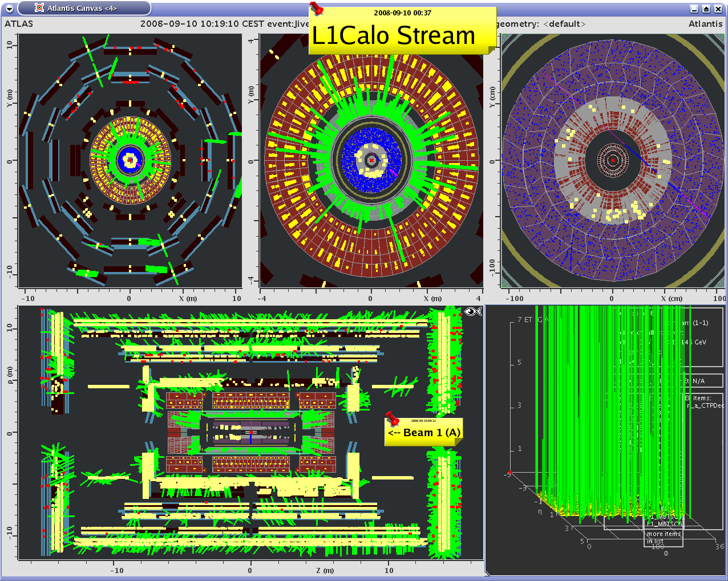Select the top-left muon system XY view
The image size is (728, 581).
pos(130,161)
